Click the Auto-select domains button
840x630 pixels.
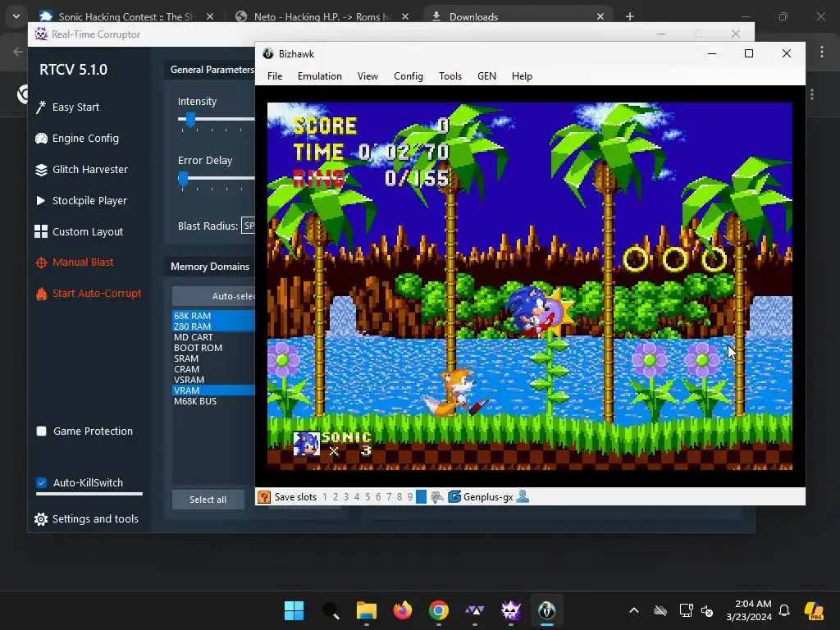point(213,295)
